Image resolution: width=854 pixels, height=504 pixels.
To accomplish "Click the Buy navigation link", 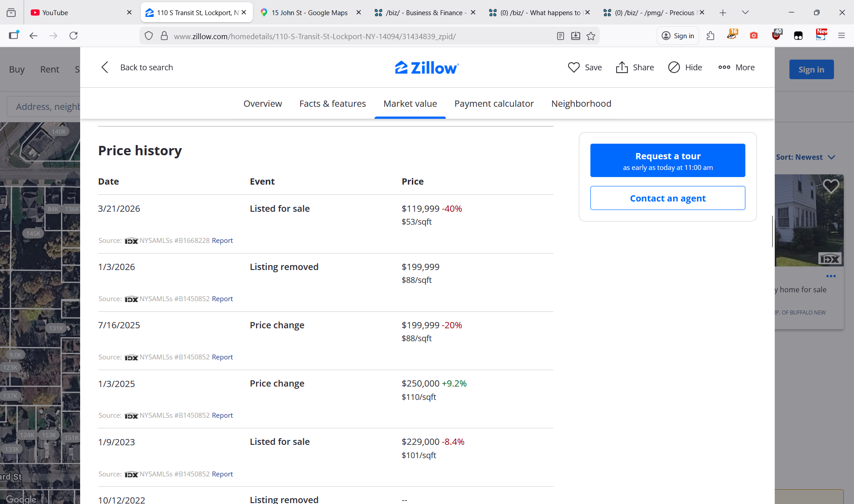I will [x=17, y=69].
